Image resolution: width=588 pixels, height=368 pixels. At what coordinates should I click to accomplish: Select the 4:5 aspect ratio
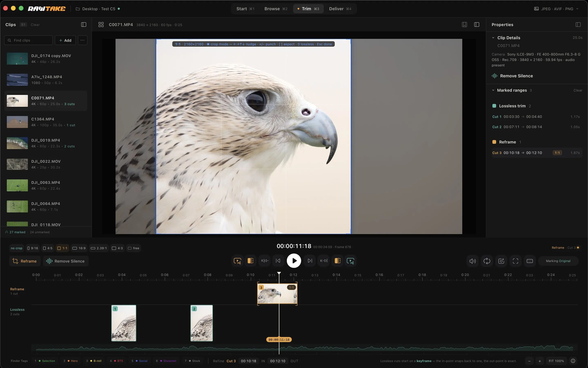(48, 248)
